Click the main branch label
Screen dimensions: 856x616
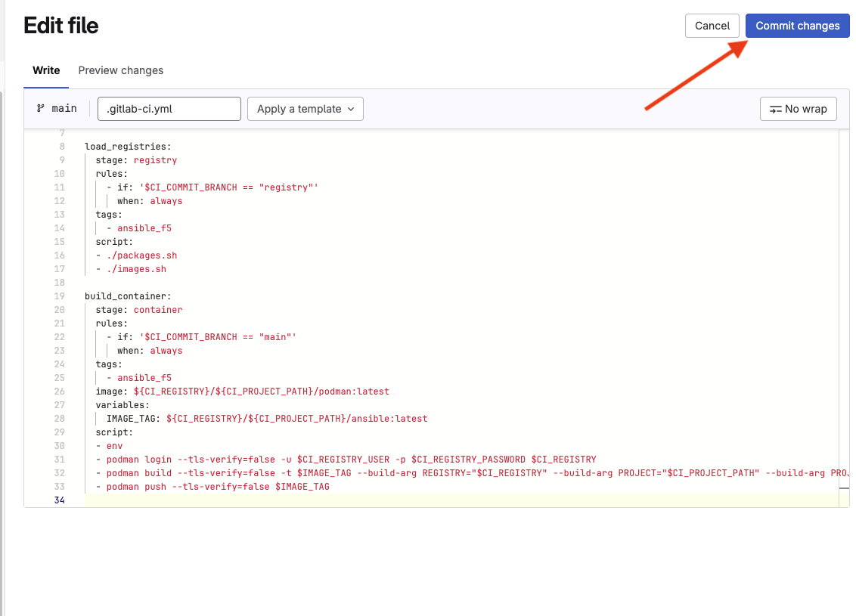click(64, 109)
